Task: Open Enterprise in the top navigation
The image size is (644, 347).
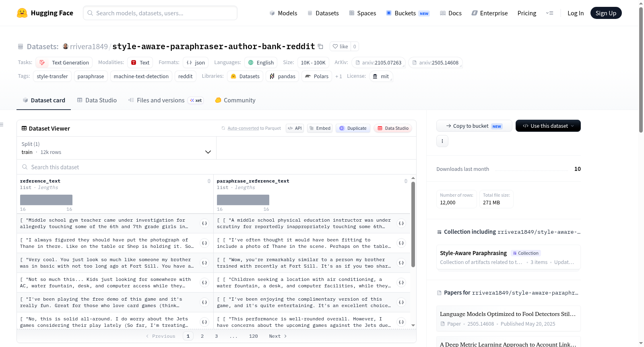Action: tap(489, 13)
